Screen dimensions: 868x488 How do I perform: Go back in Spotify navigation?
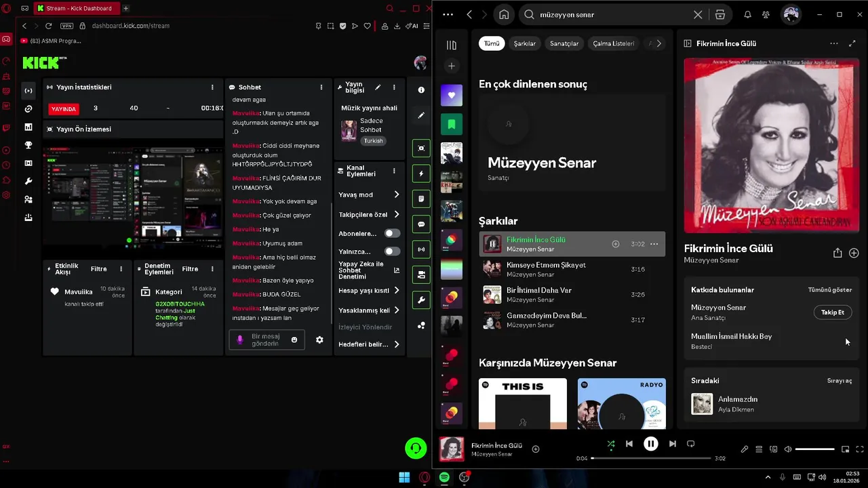tap(469, 14)
